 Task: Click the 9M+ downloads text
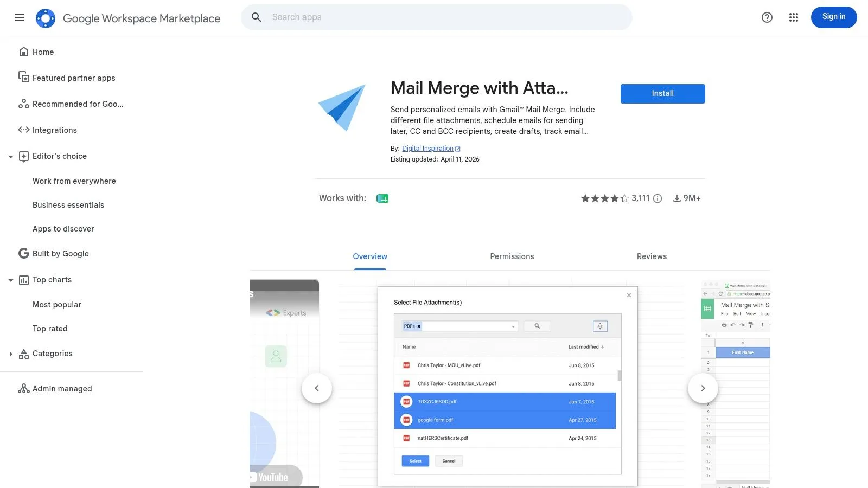click(x=692, y=198)
